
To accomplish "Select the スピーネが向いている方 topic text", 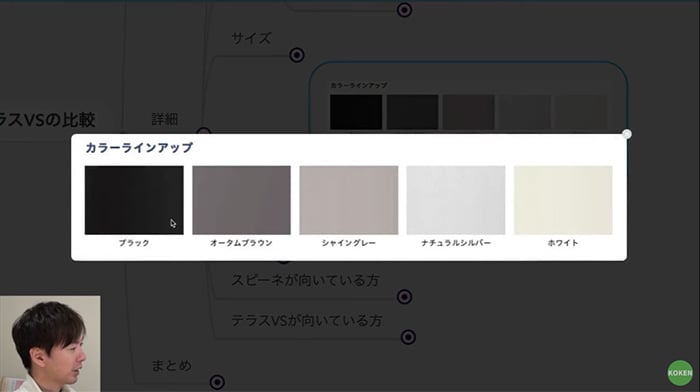I will [x=305, y=280].
